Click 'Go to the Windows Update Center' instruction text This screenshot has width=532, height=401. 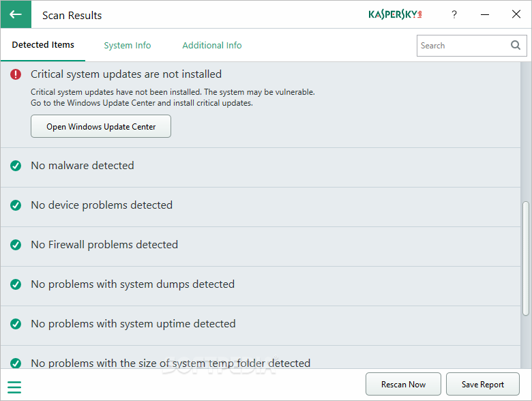click(142, 103)
